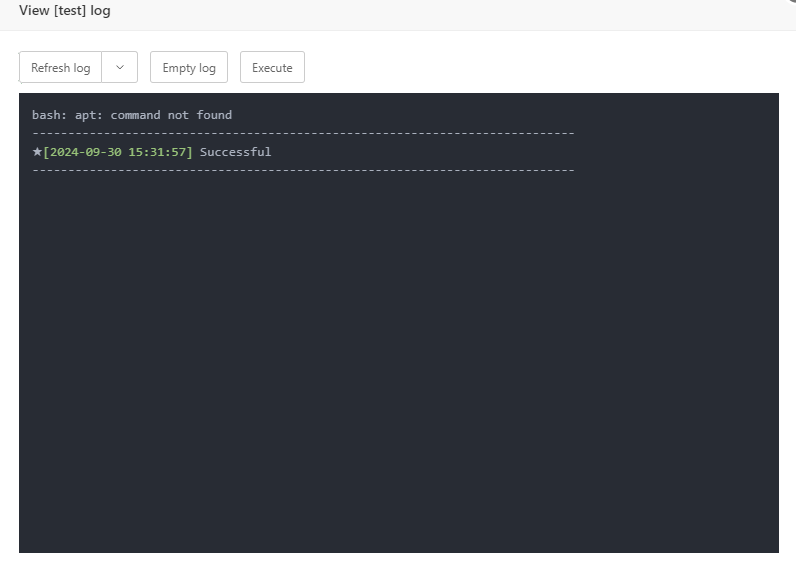The height and width of the screenshot is (567, 796).
Task: Click the Refresh log button
Action: coord(60,67)
